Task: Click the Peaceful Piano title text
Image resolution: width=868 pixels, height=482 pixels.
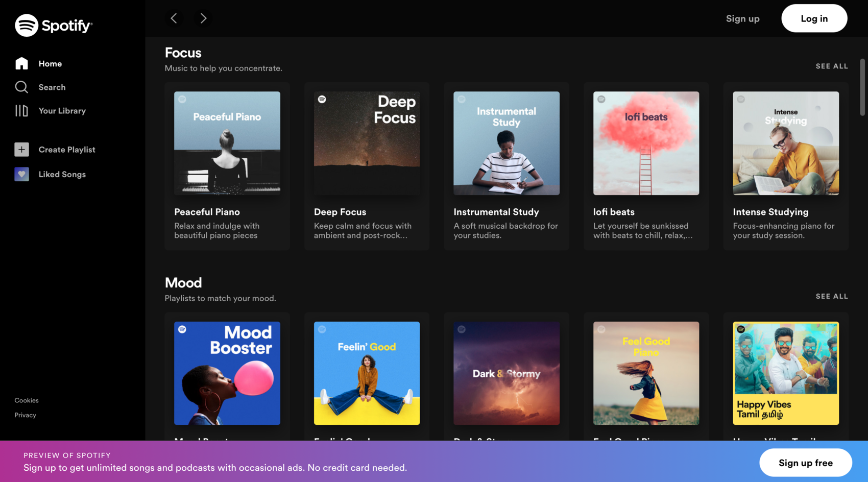Action: (207, 212)
